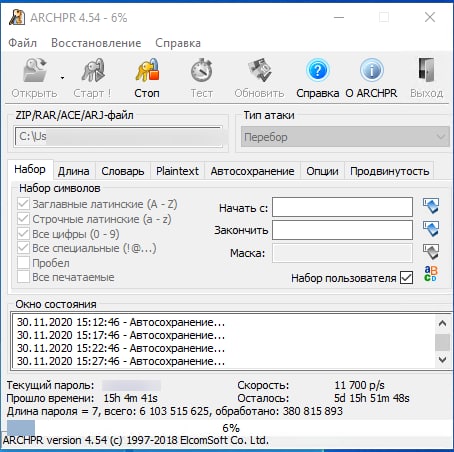Click the Маска input field
Image resolution: width=454 pixels, height=452 pixels.
coord(342,253)
